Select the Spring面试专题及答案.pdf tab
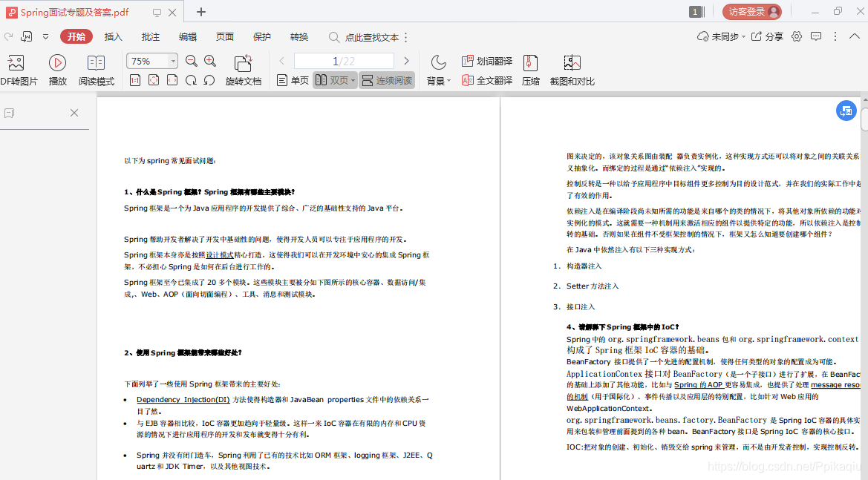 [x=74, y=12]
